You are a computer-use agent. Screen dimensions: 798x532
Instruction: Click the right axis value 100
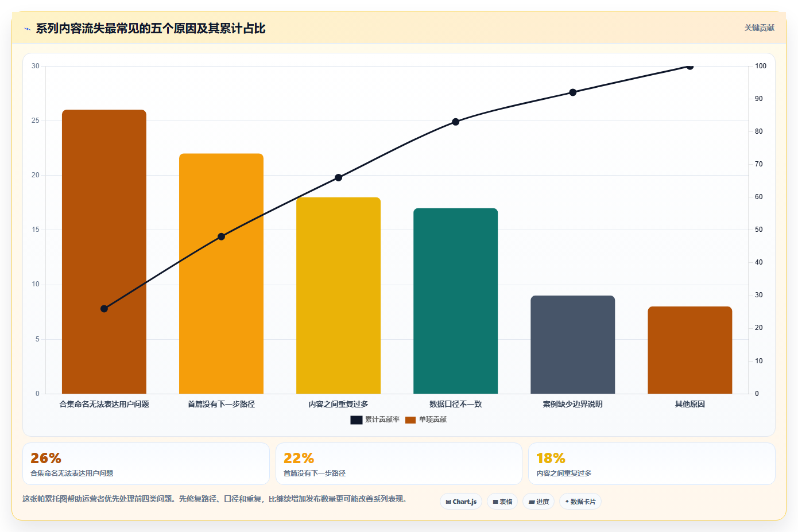pos(761,66)
